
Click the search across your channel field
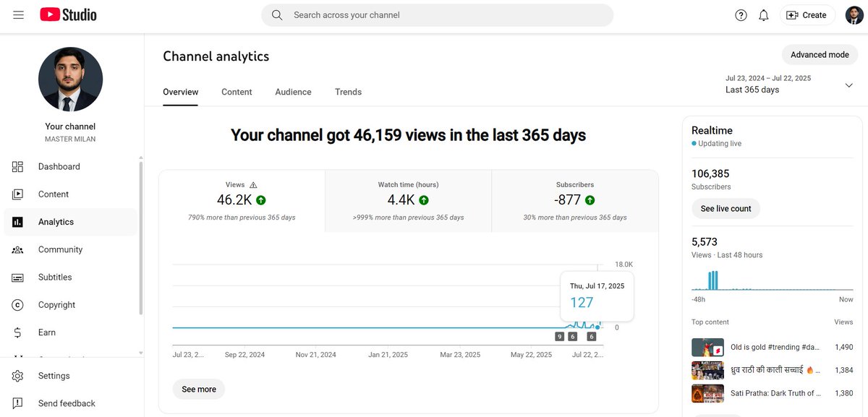pos(437,15)
